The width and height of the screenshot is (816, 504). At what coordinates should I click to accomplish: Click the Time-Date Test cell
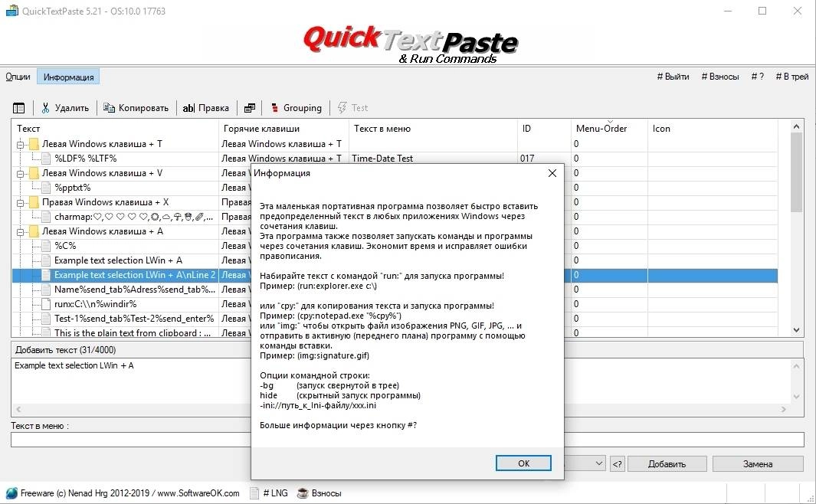[x=382, y=159]
